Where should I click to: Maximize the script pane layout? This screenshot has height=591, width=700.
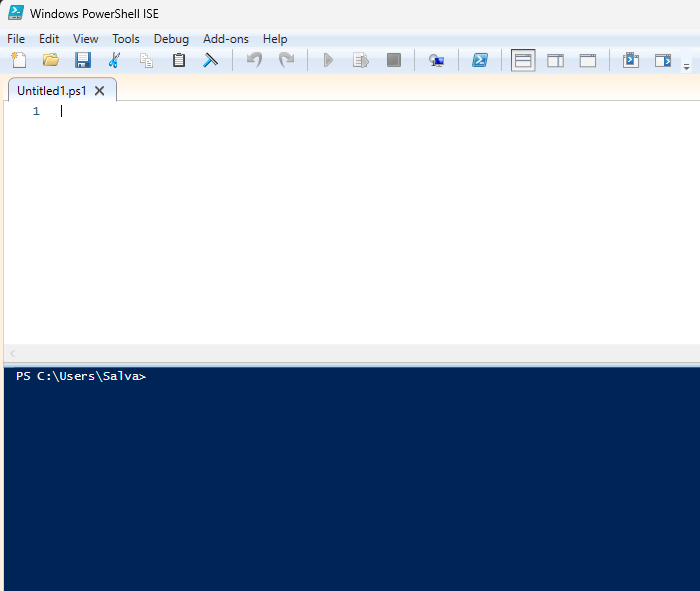coord(588,60)
